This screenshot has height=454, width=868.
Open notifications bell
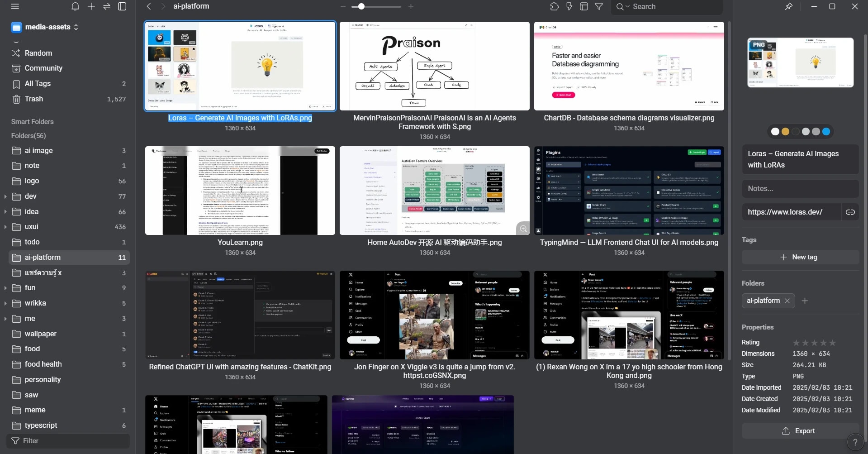(x=75, y=6)
